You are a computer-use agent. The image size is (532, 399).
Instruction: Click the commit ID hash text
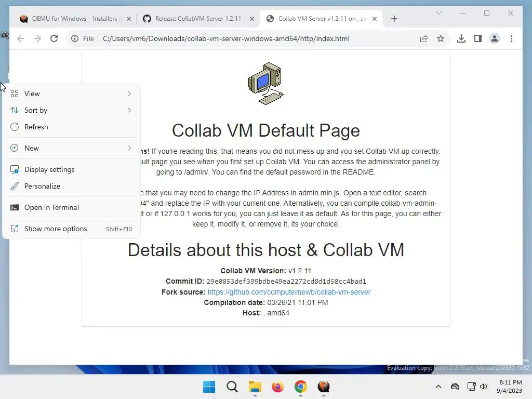[x=286, y=282]
